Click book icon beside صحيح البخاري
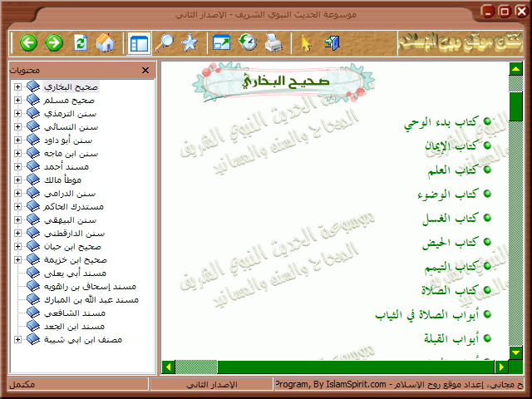 [x=33, y=86]
